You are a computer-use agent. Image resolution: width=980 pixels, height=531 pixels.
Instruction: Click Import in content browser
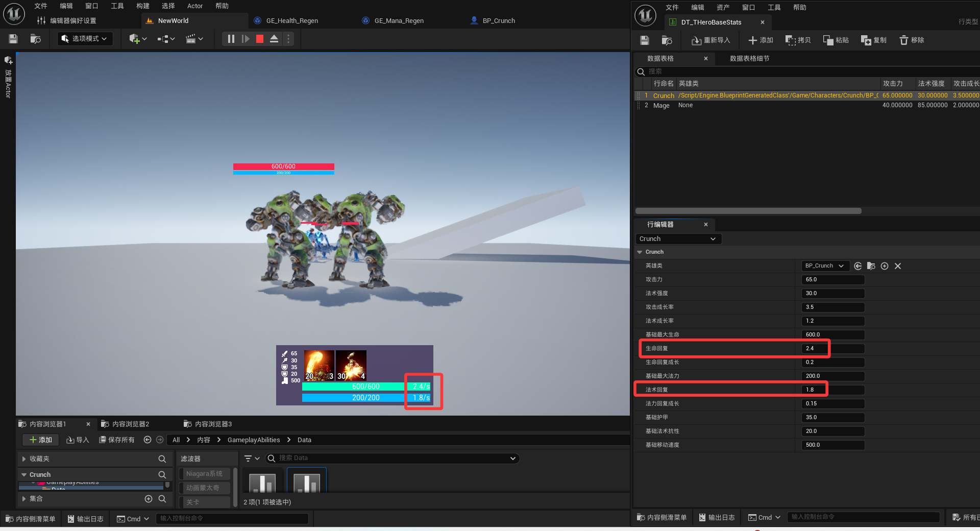(78, 440)
